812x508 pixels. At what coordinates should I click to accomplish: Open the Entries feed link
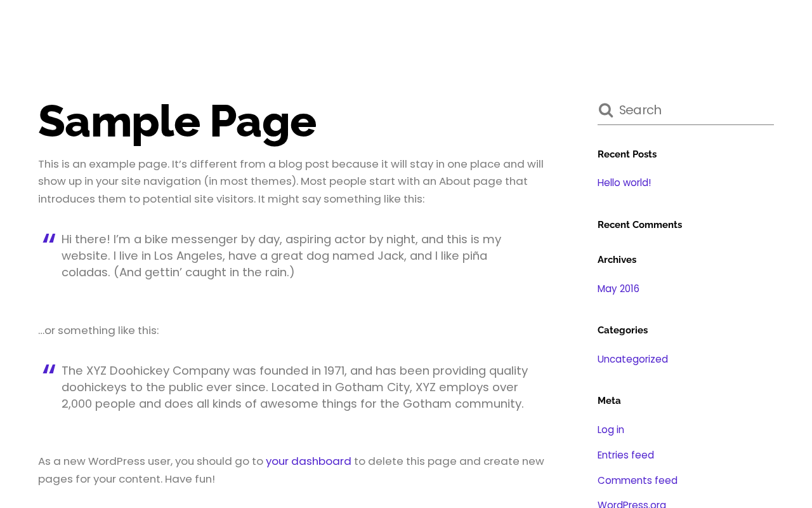click(x=625, y=455)
